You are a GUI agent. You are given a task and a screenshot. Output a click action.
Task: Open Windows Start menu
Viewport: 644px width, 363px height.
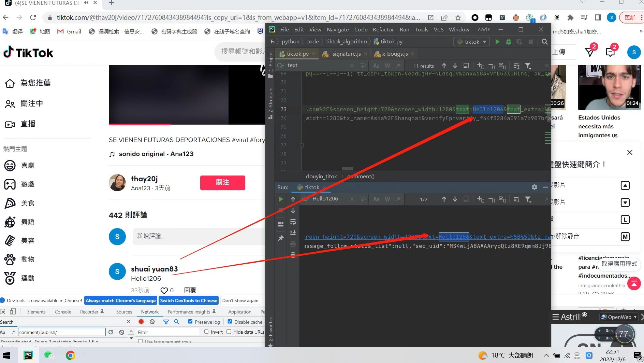coord(6,355)
